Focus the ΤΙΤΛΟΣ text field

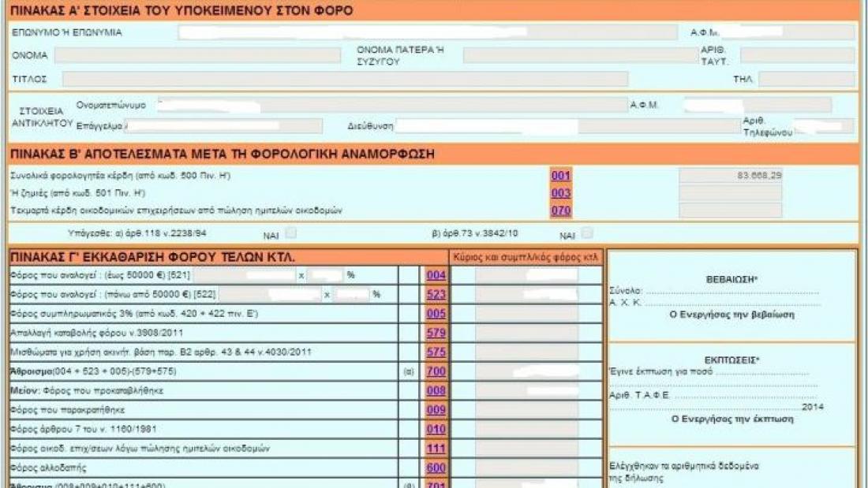345,79
